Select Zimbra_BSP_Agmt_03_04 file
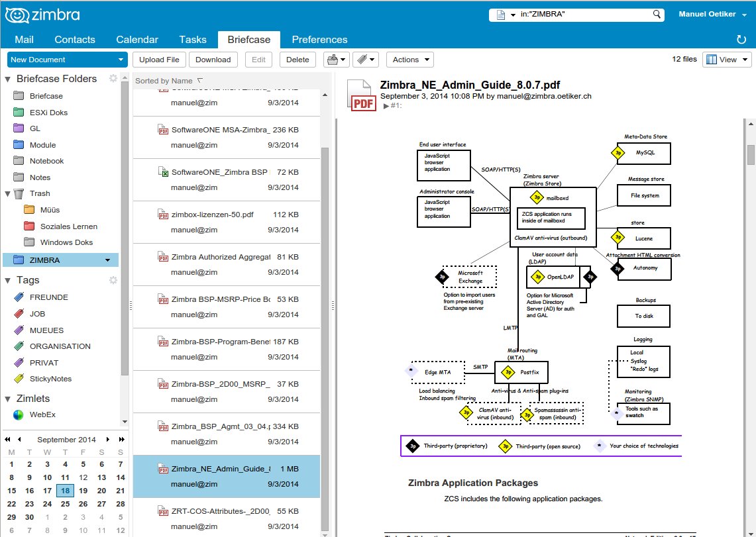The width and height of the screenshot is (756, 537). (x=227, y=434)
